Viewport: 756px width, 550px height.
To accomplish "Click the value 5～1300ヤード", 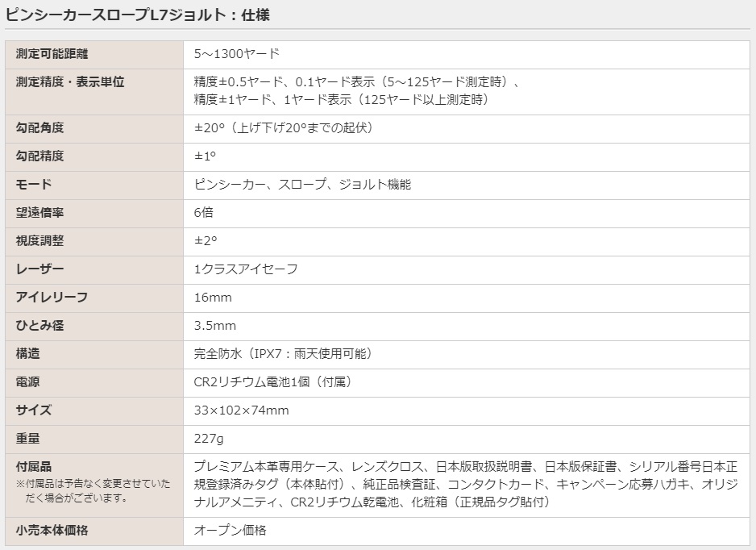I will point(237,53).
